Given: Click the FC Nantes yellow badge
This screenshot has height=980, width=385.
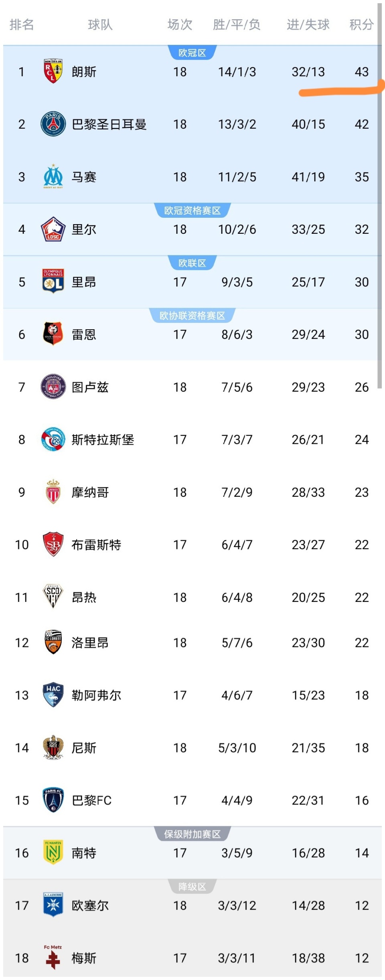Looking at the screenshot, I should (53, 852).
